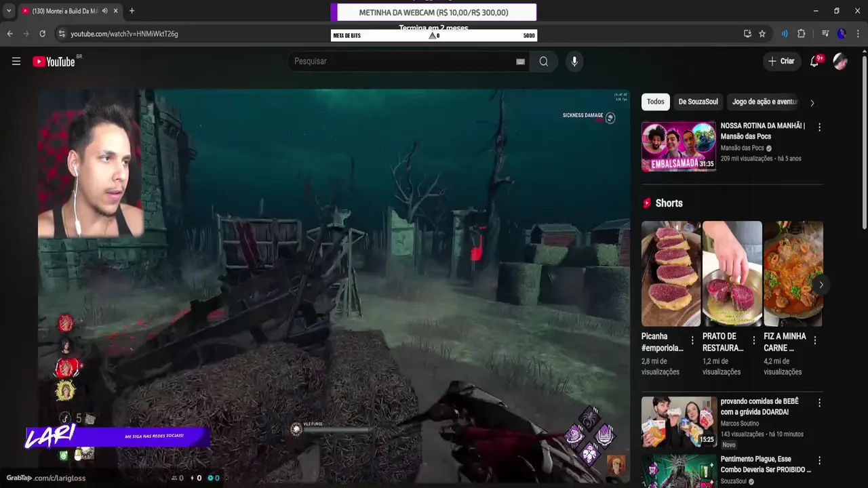Viewport: 868px width, 488px height.
Task: Open the blue sound-wave extension icon
Action: pyautogui.click(x=785, y=33)
